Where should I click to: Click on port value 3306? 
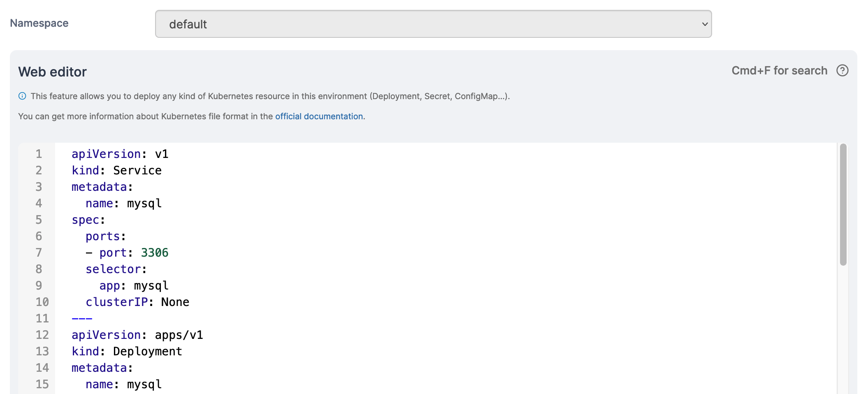[155, 253]
